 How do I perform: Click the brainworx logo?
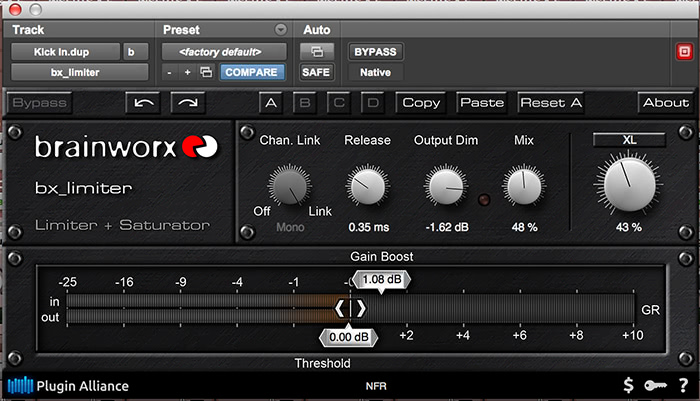(126, 146)
